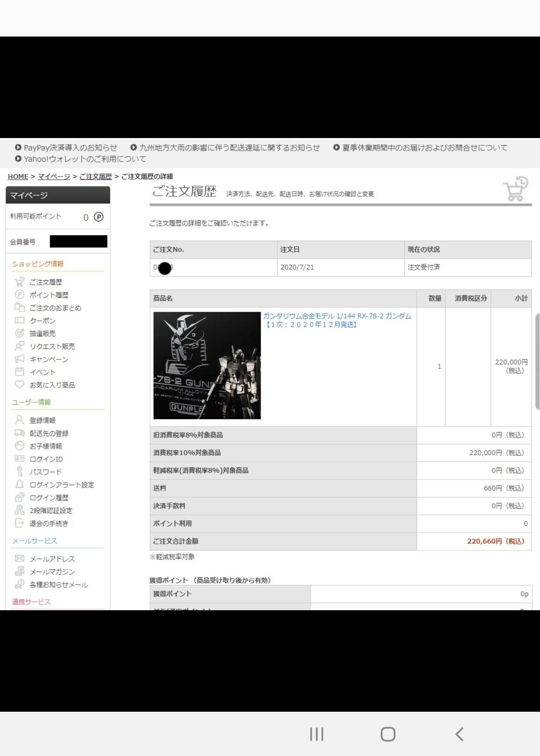
Task: Select クーポン in the sidebar
Action: tap(43, 321)
